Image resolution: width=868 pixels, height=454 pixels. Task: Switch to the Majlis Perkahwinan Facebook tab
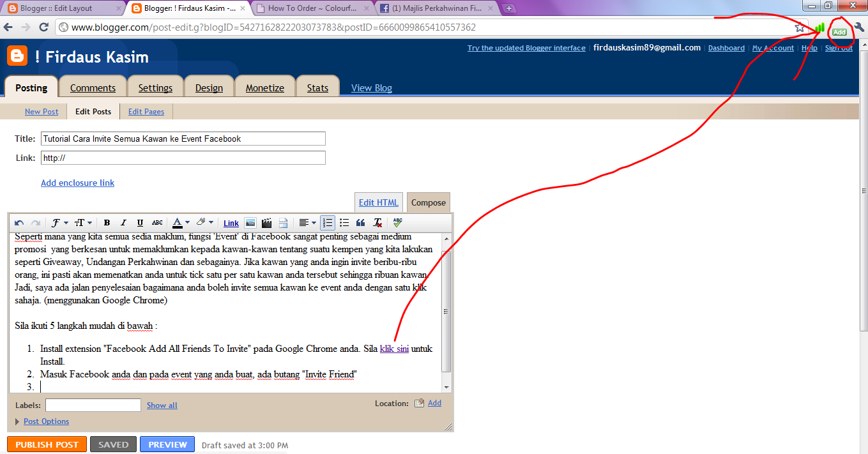436,8
